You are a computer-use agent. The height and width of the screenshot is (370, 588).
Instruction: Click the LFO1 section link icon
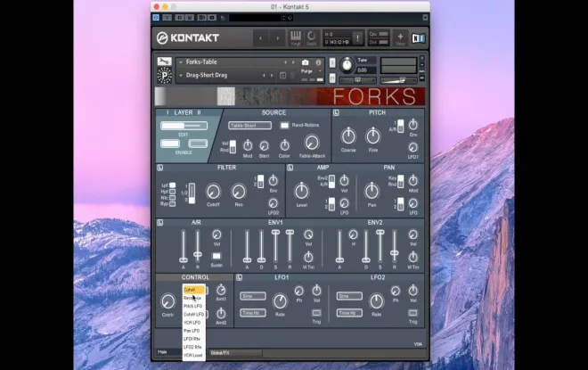(240, 277)
